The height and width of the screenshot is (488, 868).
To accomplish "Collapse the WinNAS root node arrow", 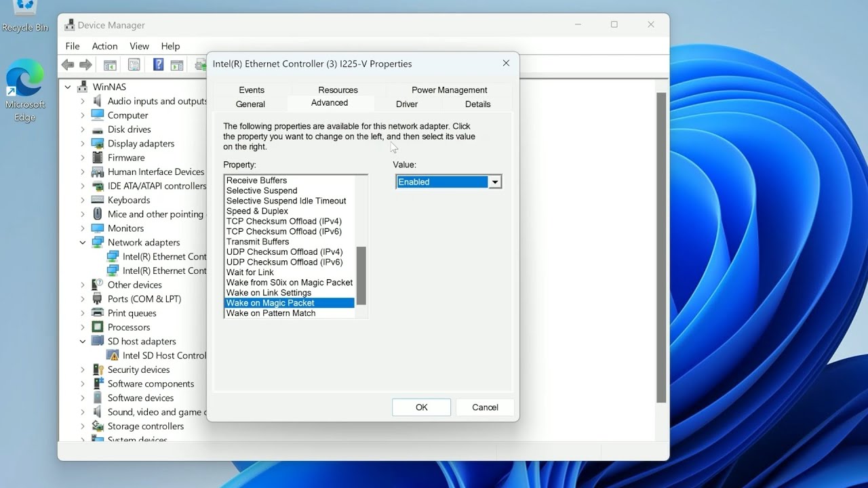I will pos(68,87).
